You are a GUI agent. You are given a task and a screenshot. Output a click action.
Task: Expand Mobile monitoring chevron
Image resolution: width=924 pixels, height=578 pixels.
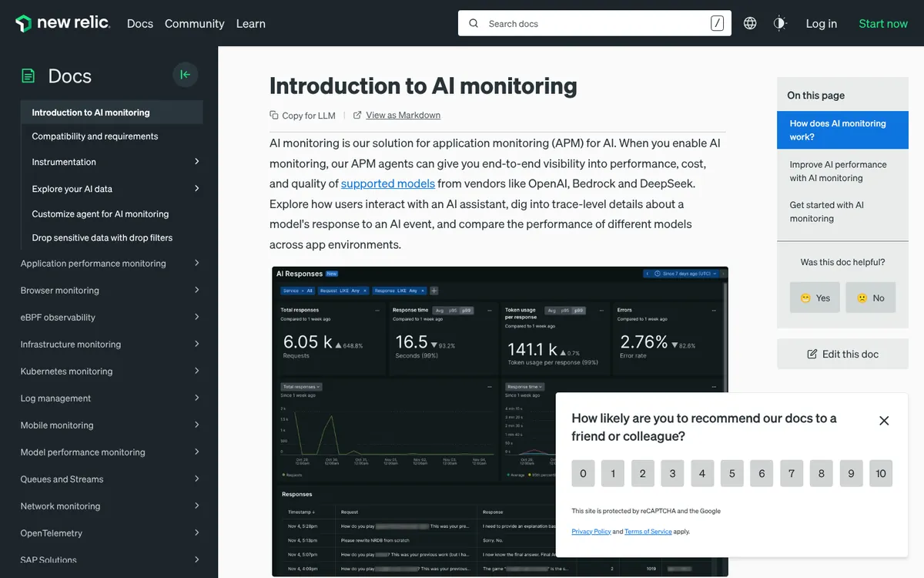pos(197,425)
